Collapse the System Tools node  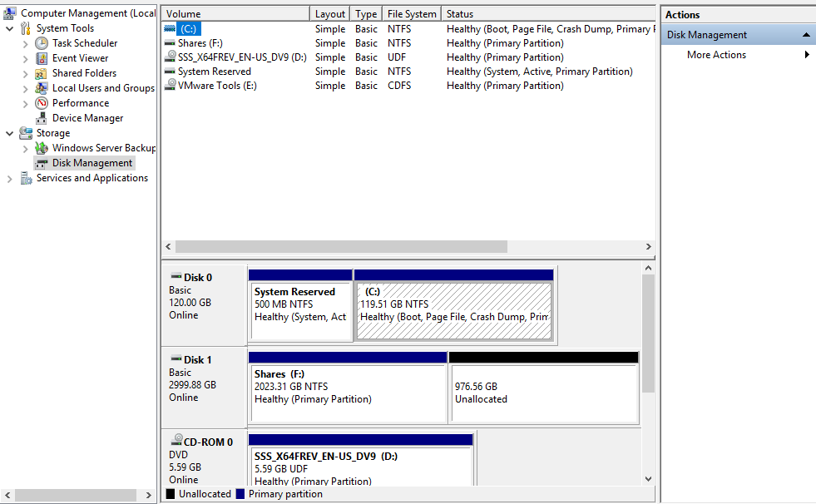[9, 28]
